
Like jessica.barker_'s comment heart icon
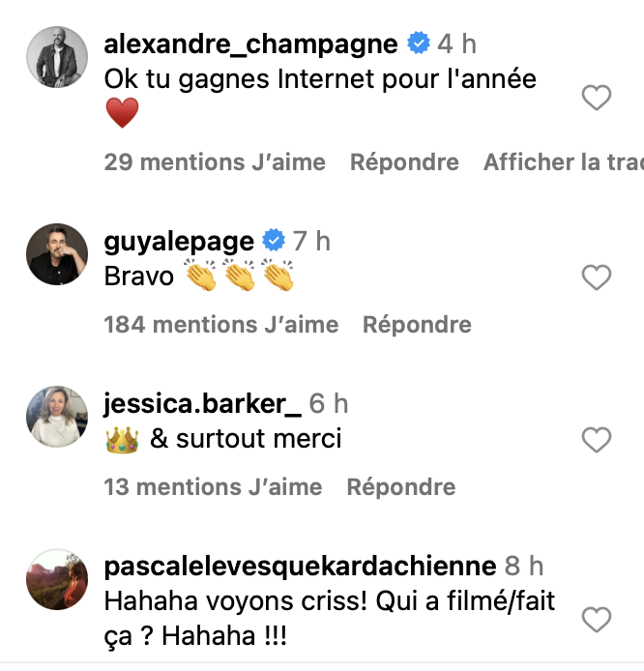[597, 441]
